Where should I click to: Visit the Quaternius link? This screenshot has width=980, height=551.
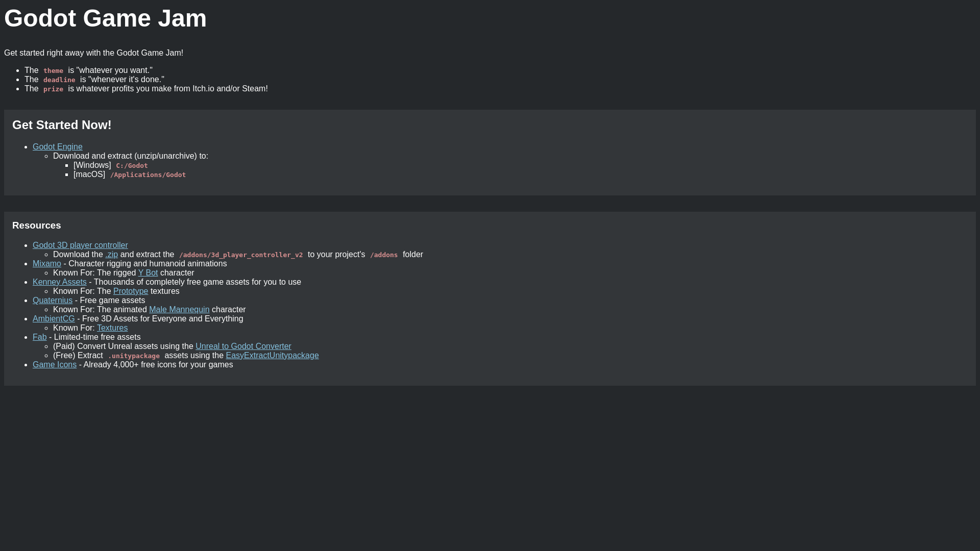(x=53, y=300)
